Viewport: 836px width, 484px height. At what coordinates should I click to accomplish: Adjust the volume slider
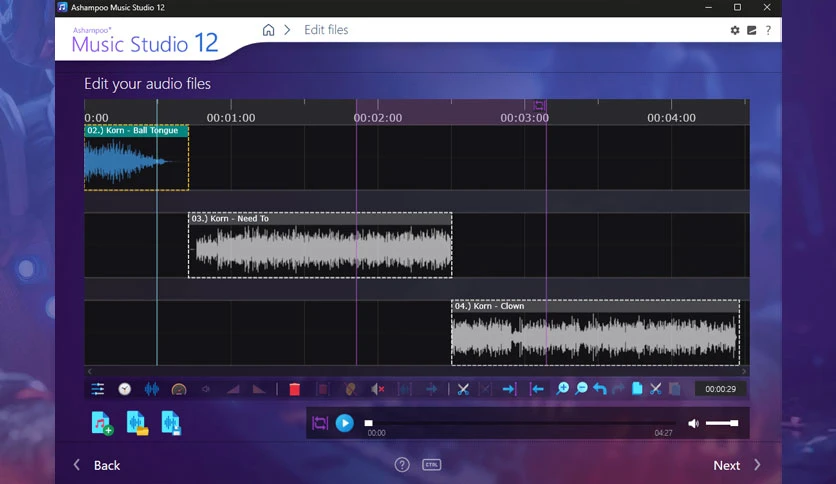pyautogui.click(x=722, y=423)
